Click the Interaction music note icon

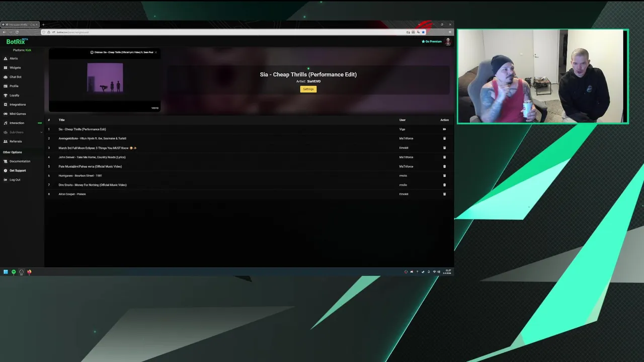tap(6, 123)
